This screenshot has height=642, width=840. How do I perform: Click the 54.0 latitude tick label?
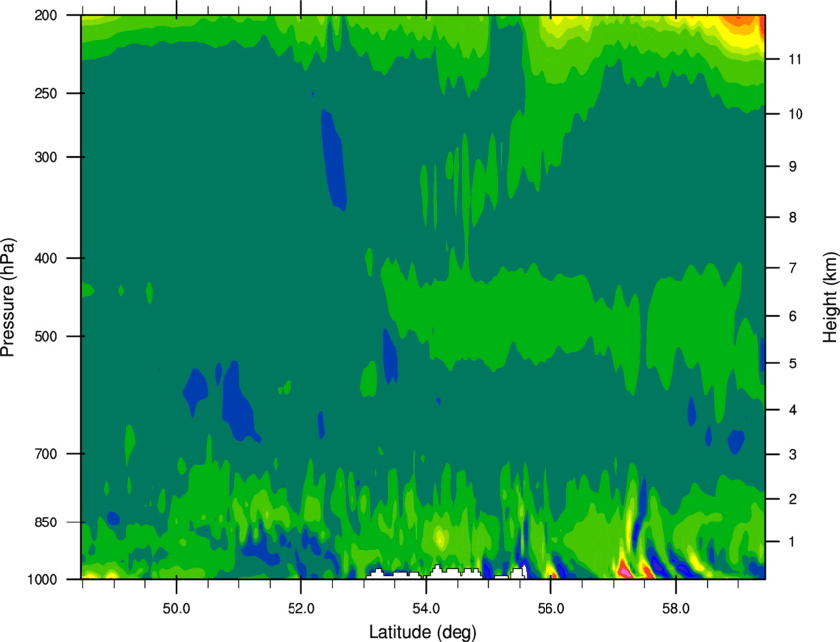pos(426,608)
